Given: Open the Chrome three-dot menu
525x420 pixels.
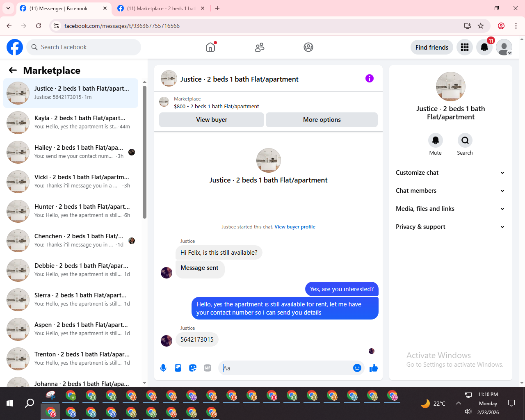Looking at the screenshot, I should (x=516, y=26).
